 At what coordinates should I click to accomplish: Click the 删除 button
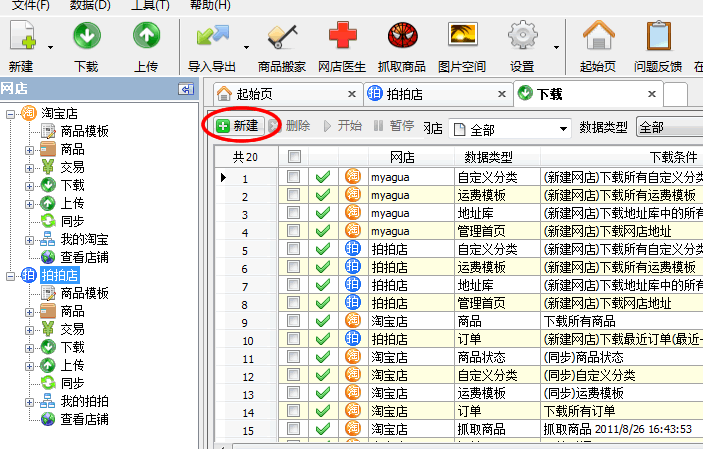[290, 126]
